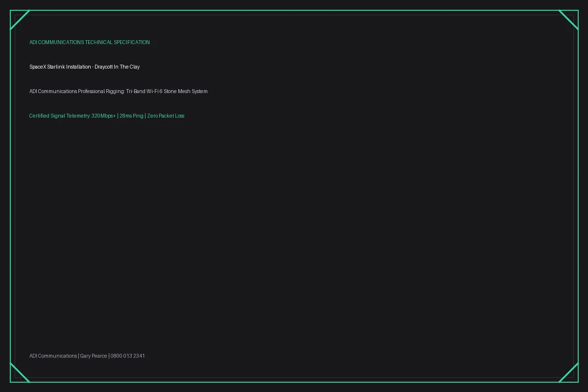
Task: Click the Tri-Band Wi-Fi 6 Stone Mesh System line
Action: 119,91
